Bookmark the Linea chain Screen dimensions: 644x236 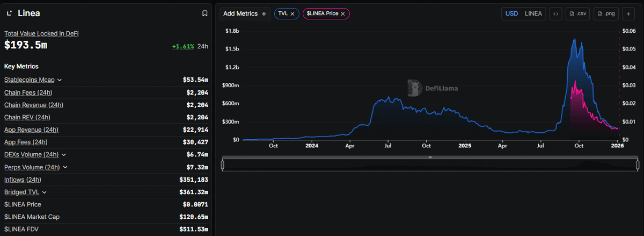pyautogui.click(x=205, y=13)
